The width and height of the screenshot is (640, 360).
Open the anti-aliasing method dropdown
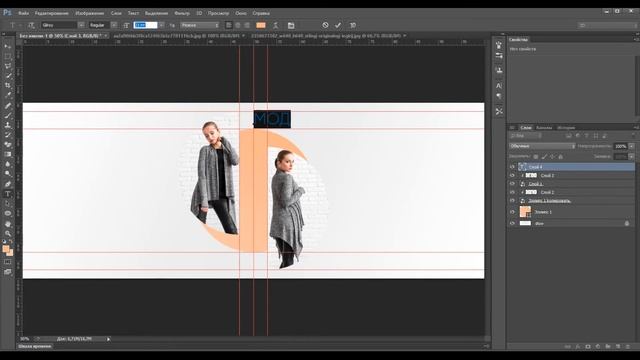tap(200, 25)
